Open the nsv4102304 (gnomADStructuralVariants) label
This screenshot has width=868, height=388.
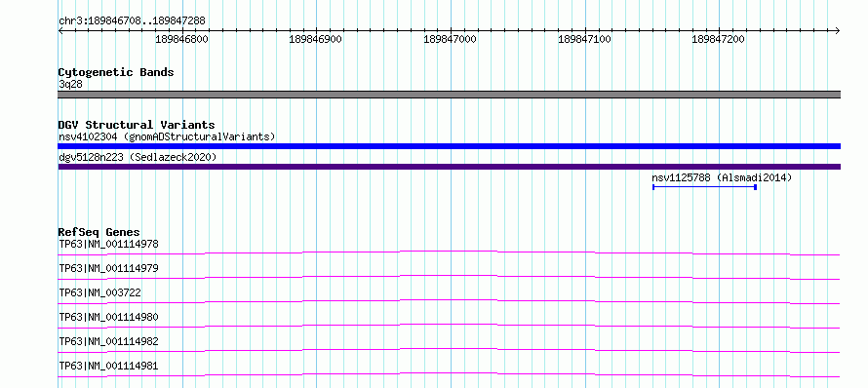[x=167, y=136]
